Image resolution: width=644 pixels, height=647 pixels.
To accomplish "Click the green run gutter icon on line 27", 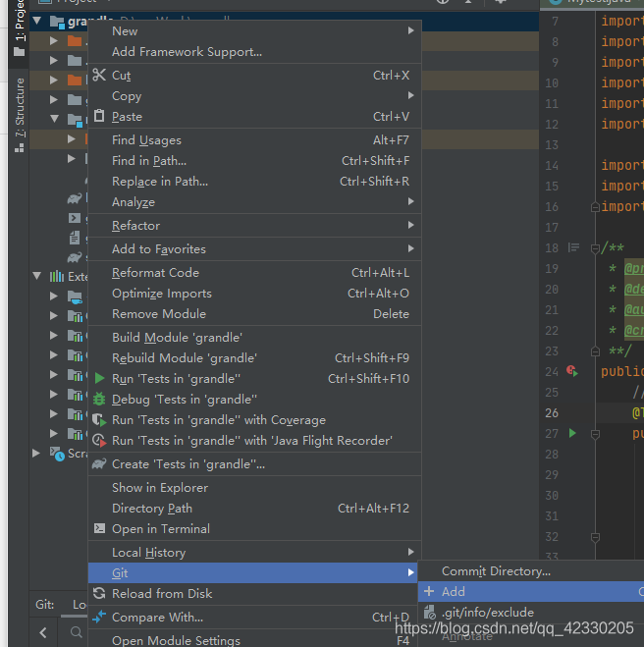I will 572,433.
